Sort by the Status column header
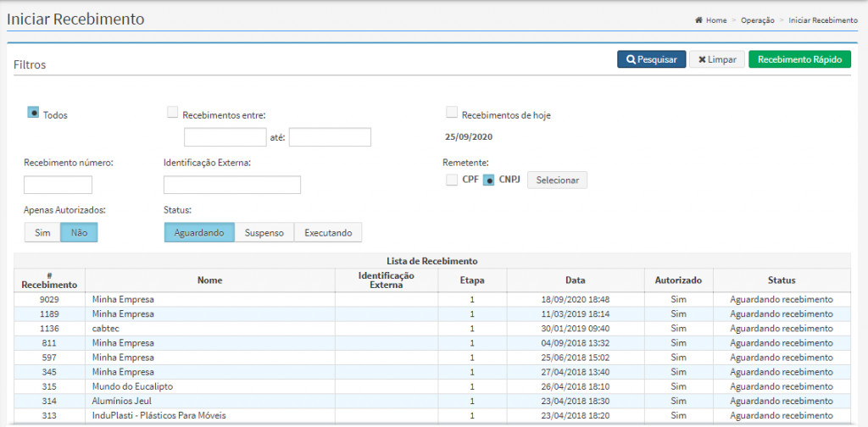Image resolution: width=868 pixels, height=427 pixels. (x=782, y=280)
